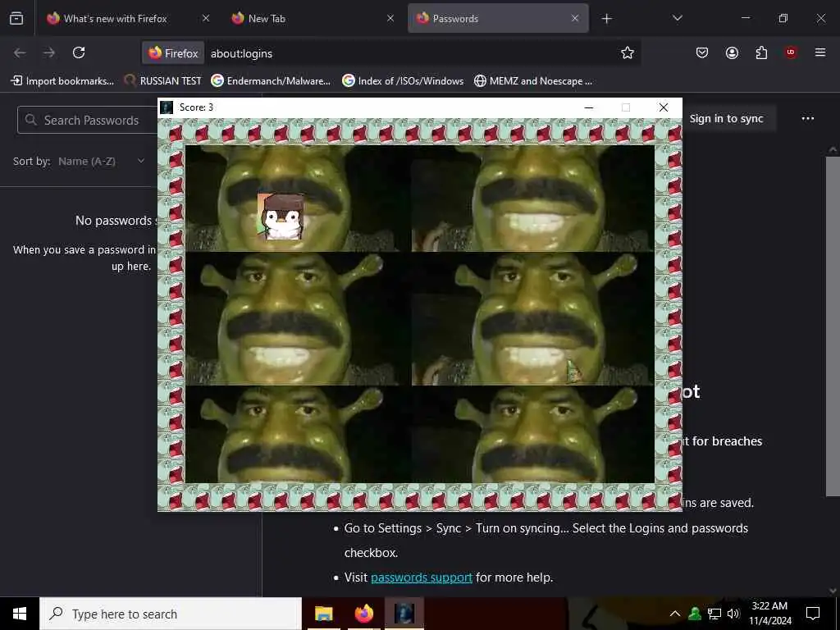
Task: Click the Firefox identity badge in address bar
Action: coord(173,53)
